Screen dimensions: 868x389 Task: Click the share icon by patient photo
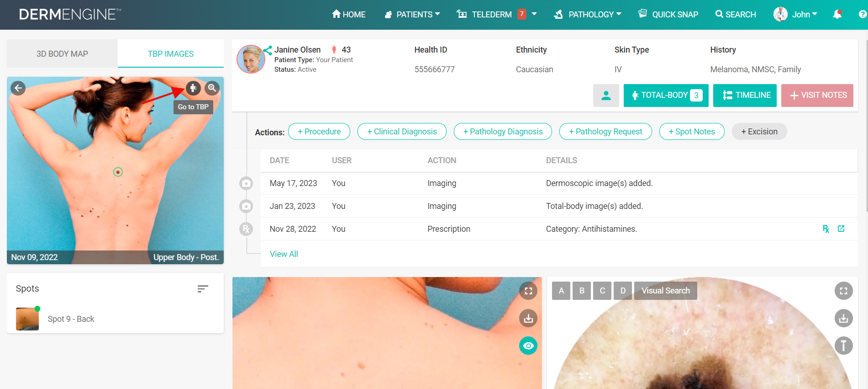[x=268, y=50]
